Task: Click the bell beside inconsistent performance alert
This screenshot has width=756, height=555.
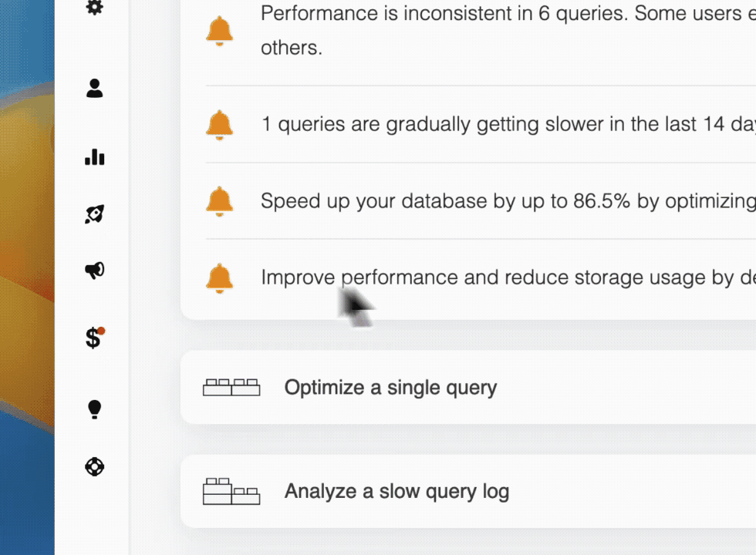Action: (219, 31)
